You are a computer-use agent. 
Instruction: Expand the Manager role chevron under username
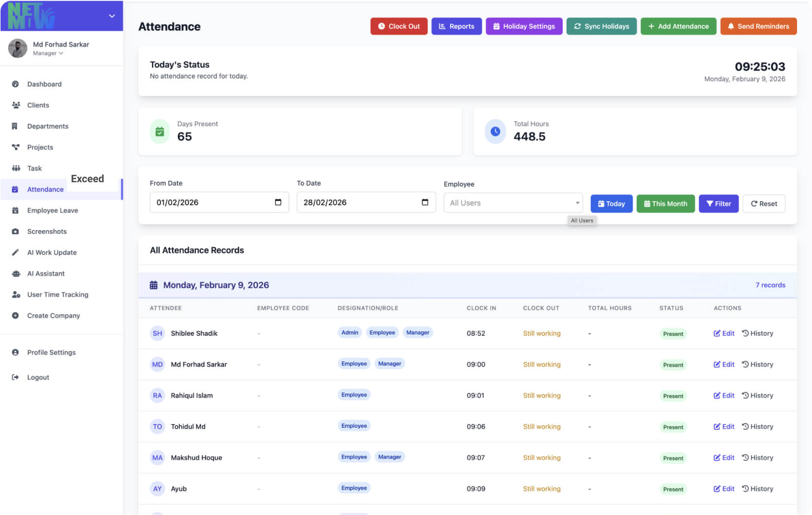pyautogui.click(x=61, y=53)
